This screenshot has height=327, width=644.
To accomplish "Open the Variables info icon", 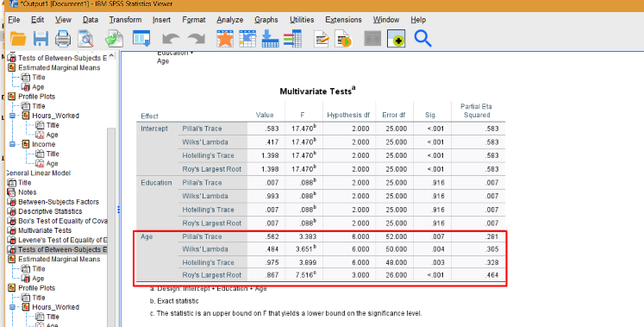I will [293, 39].
